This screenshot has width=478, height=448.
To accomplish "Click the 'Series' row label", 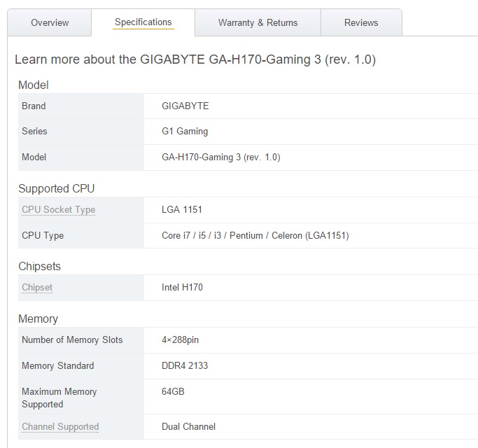I will [34, 132].
